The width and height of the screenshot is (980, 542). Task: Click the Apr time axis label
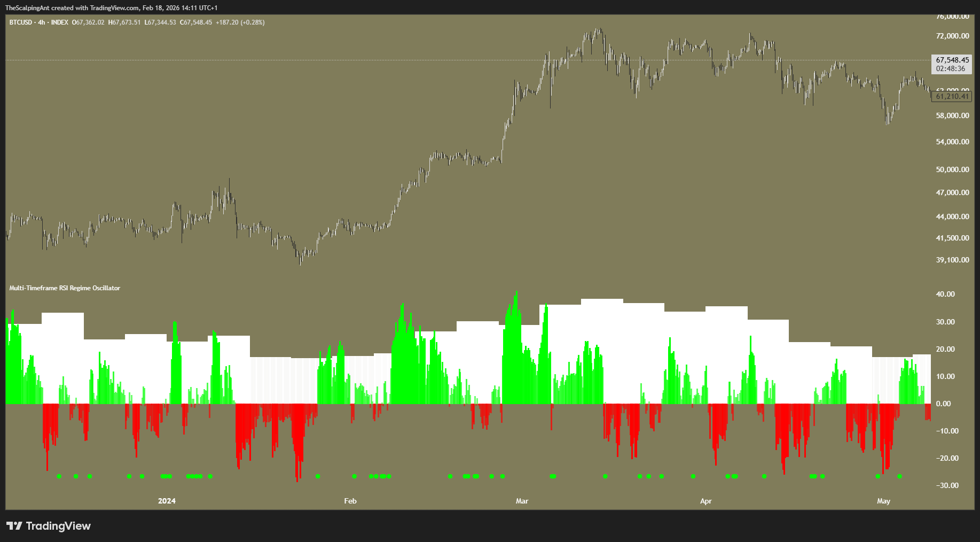[x=706, y=501]
